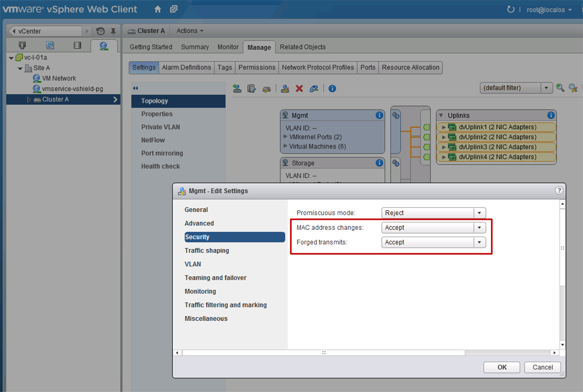Collapse the settings side list
The height and width of the screenshot is (392, 583).
coord(136,88)
